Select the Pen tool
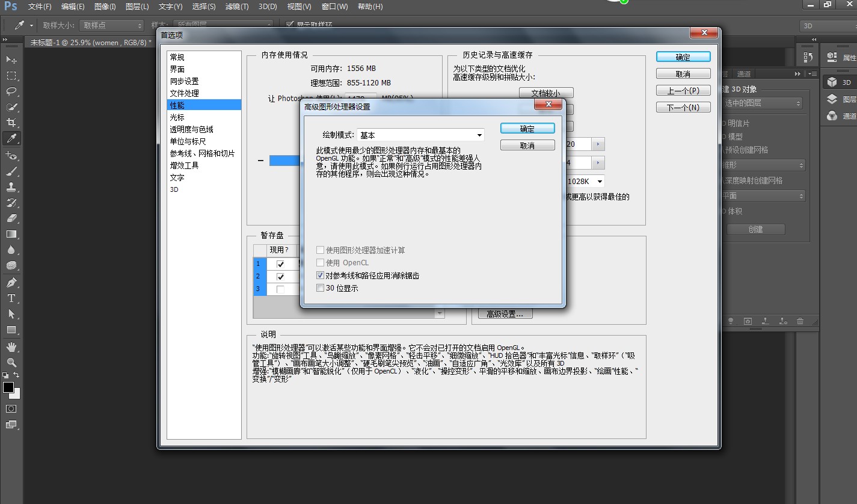This screenshot has width=857, height=504. [x=11, y=283]
